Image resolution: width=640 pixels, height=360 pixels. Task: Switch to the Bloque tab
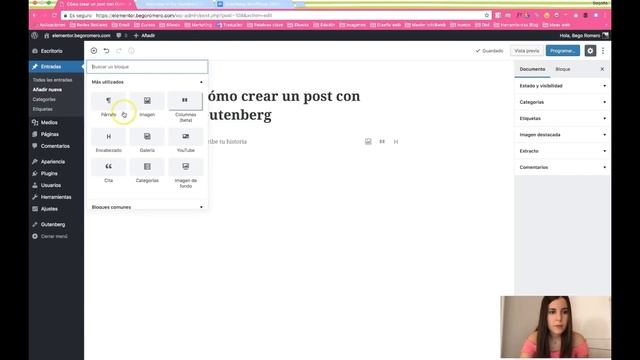[x=563, y=69]
